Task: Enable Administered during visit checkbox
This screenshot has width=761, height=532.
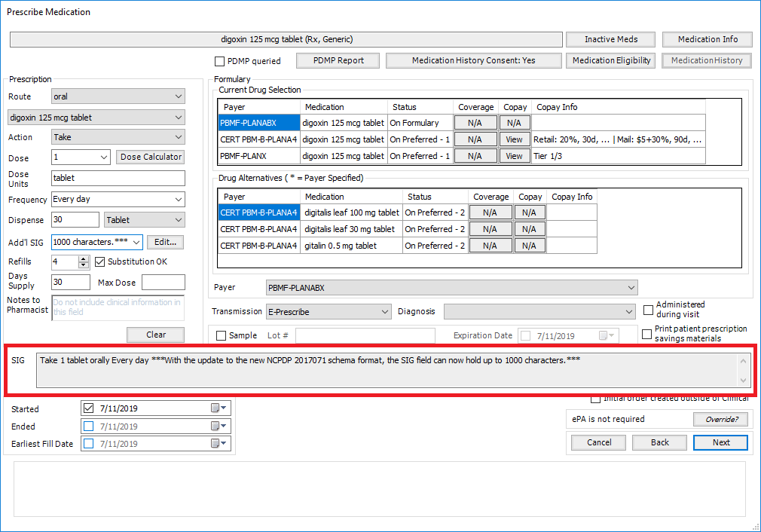Action: coord(648,310)
